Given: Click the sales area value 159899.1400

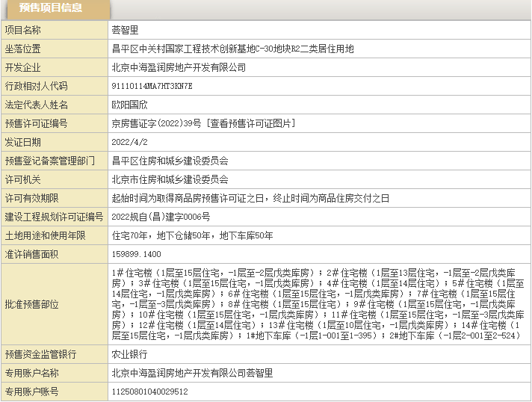Looking at the screenshot, I should click(136, 254).
